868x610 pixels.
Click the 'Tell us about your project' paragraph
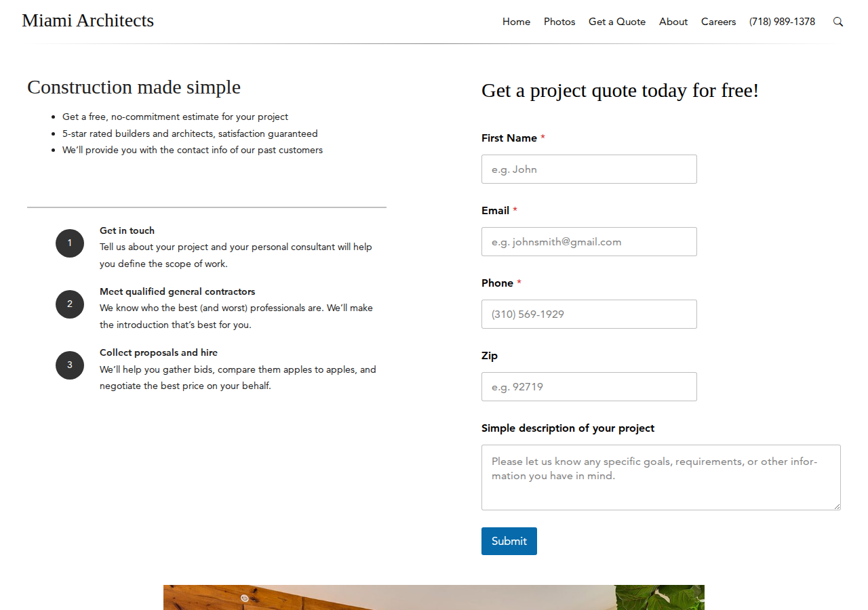pyautogui.click(x=236, y=256)
